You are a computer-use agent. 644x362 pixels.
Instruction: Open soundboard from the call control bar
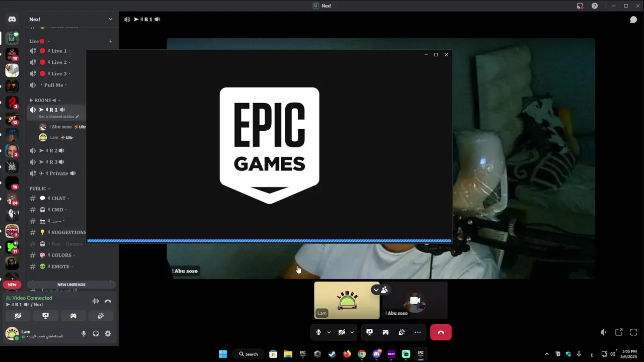[401, 332]
